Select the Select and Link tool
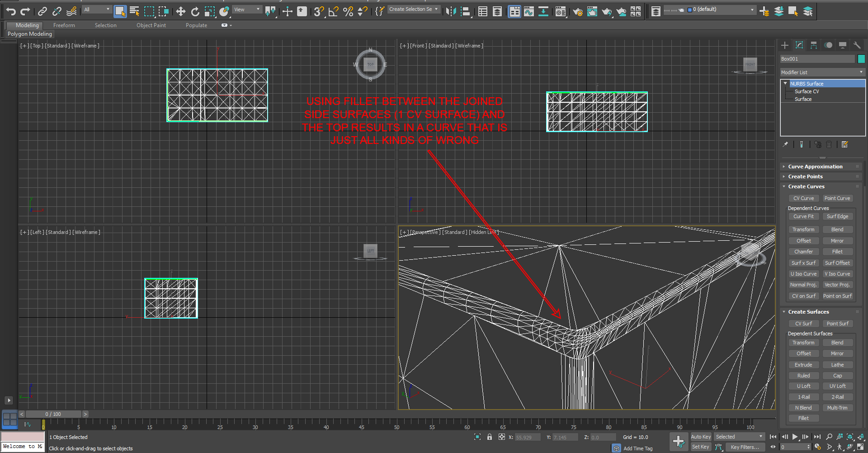This screenshot has height=453, width=868. (x=43, y=11)
